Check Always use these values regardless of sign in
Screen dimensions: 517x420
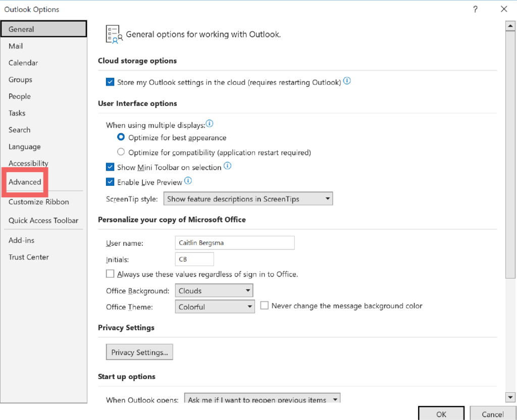[110, 274]
